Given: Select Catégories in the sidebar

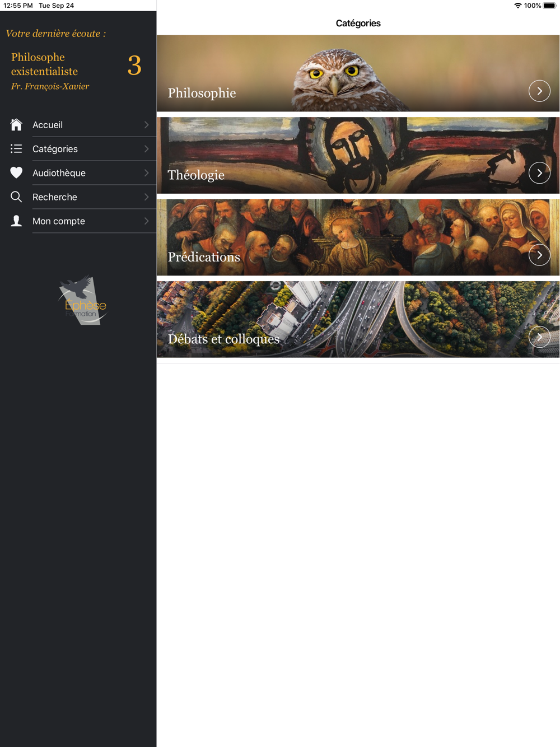Looking at the screenshot, I should (78, 149).
